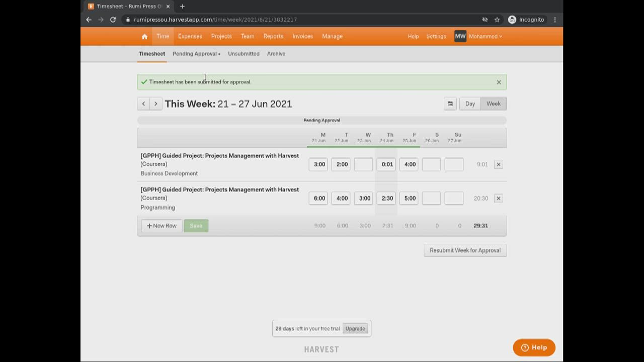This screenshot has width=644, height=362.
Task: Open the Expenses menu
Action: 190,36
